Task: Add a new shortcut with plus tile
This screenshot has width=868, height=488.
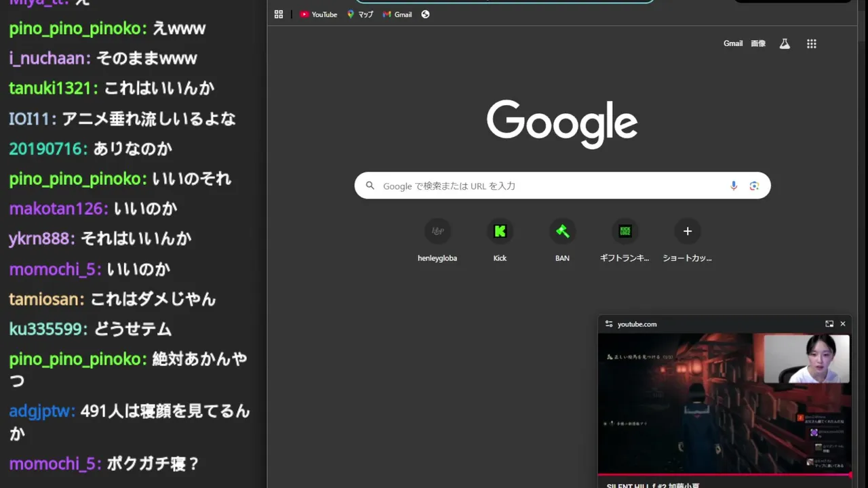Action: coord(687,241)
